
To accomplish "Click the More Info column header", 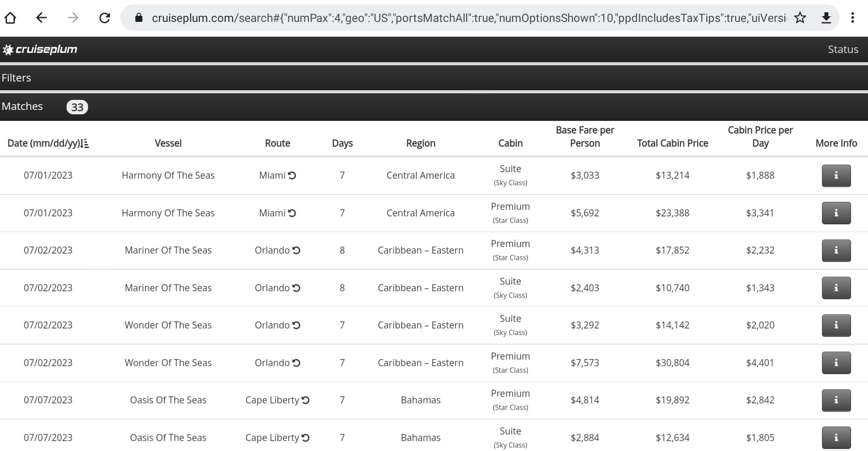I will pos(836,143).
